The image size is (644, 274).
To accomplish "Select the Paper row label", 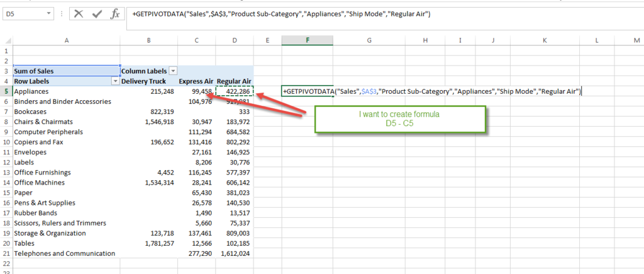I will point(67,193).
